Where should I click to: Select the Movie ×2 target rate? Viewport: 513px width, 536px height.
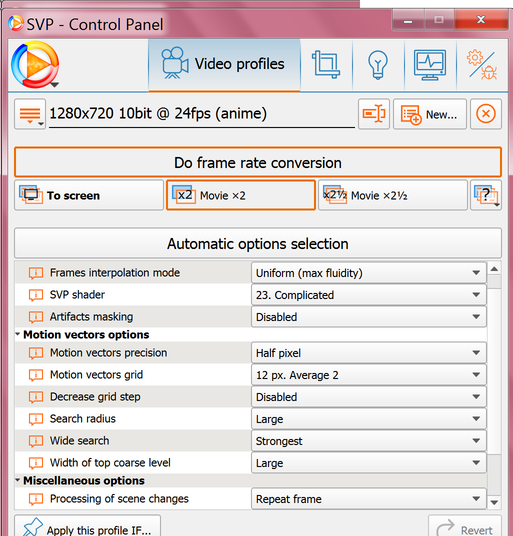(241, 195)
